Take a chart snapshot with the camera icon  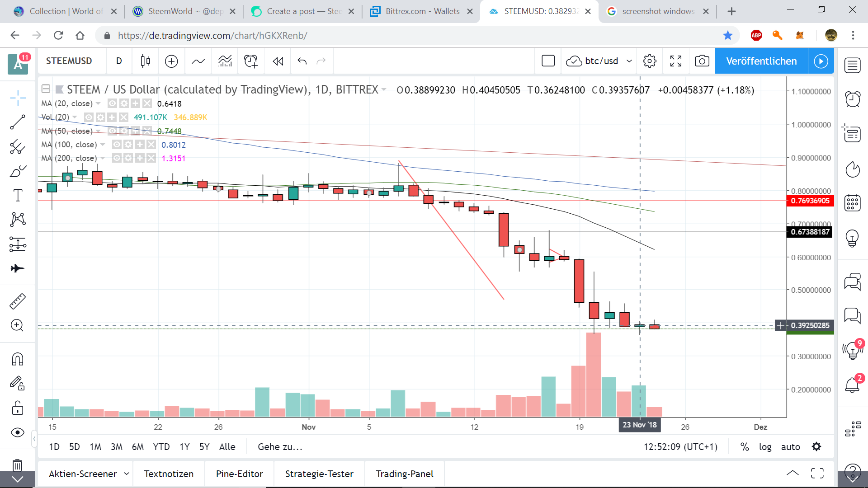(x=702, y=61)
